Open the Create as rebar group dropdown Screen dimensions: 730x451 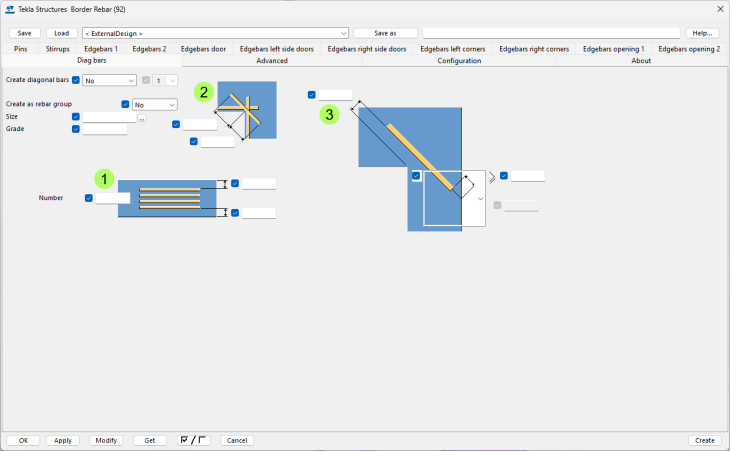155,105
